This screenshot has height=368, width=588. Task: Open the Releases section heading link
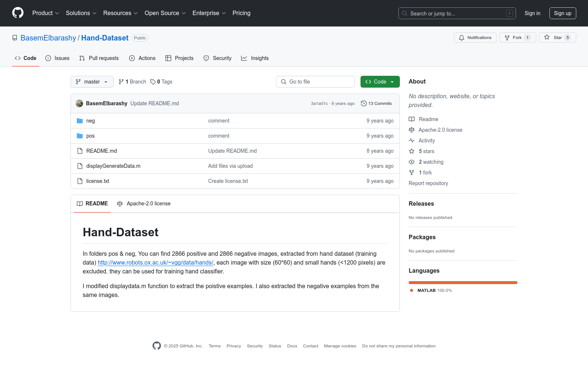coord(421,204)
